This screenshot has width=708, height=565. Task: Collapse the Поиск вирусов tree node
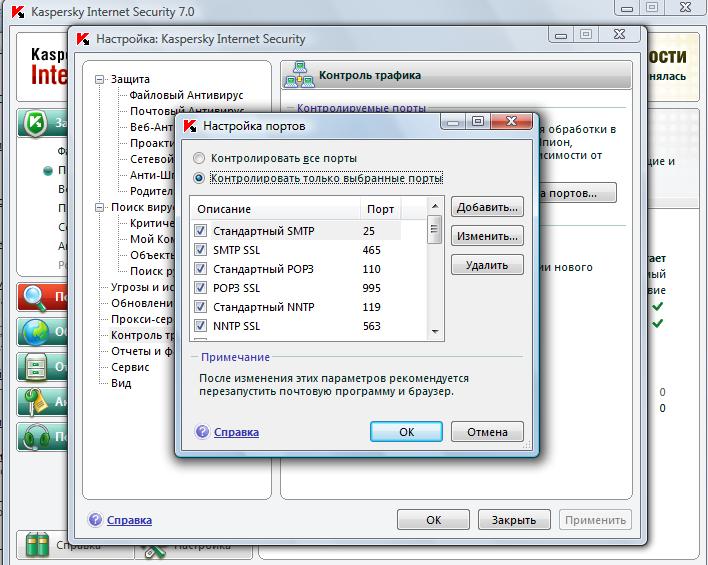click(99, 208)
